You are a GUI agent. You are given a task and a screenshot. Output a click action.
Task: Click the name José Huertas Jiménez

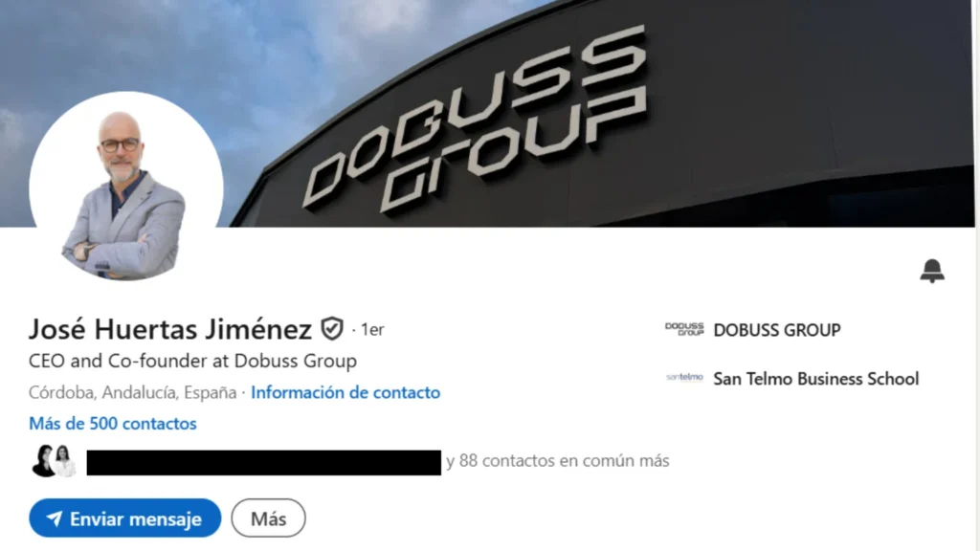(x=170, y=329)
